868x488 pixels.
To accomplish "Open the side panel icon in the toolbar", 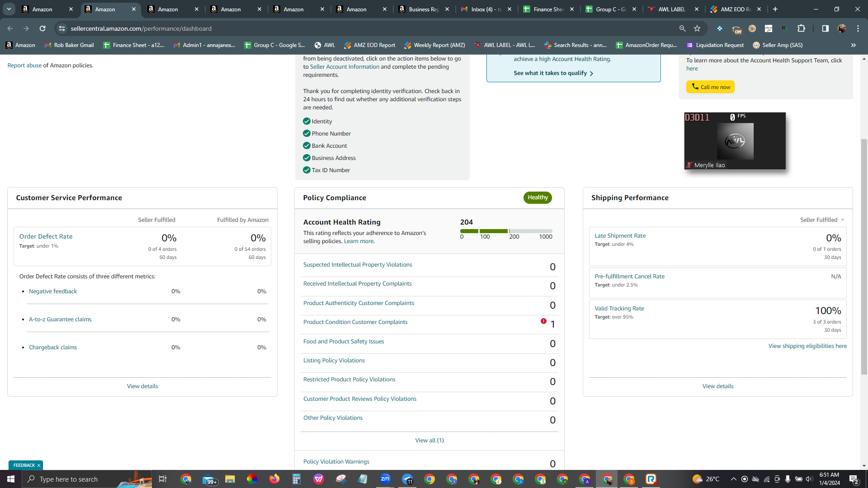I will (825, 28).
